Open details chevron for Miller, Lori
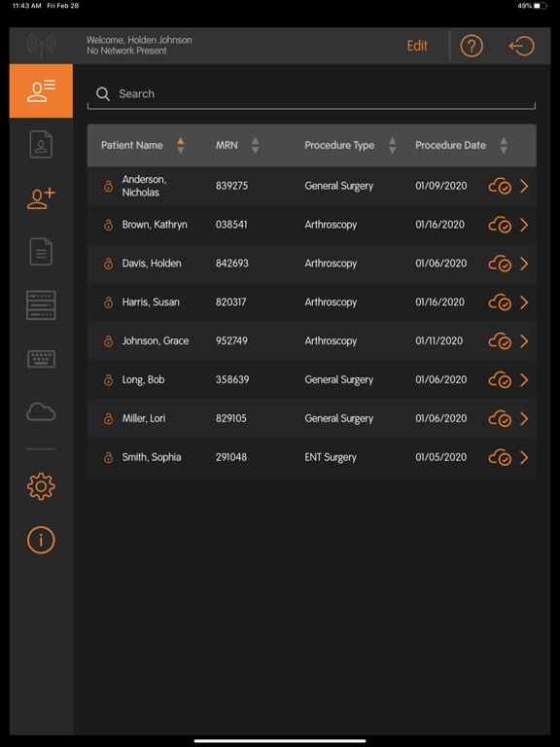Viewport: 560px width, 747px height. tap(524, 419)
